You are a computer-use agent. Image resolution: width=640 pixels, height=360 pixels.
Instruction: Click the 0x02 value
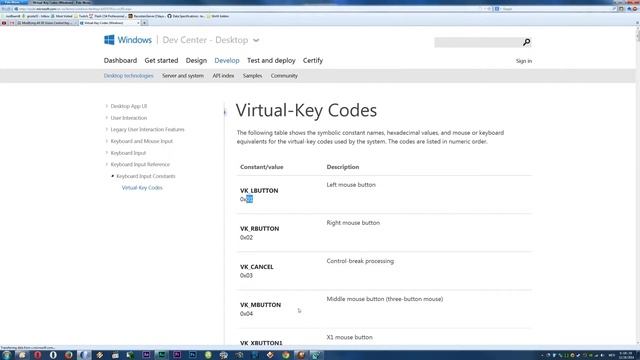pyautogui.click(x=246, y=237)
